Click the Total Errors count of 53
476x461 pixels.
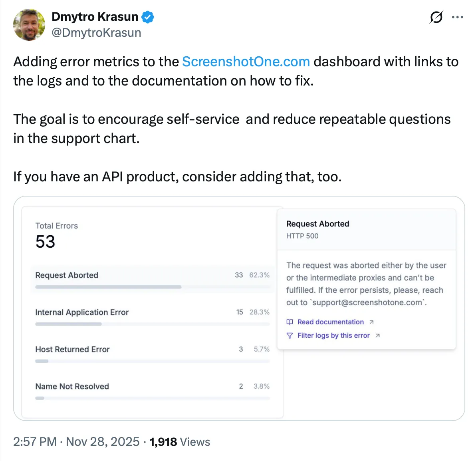(x=45, y=241)
